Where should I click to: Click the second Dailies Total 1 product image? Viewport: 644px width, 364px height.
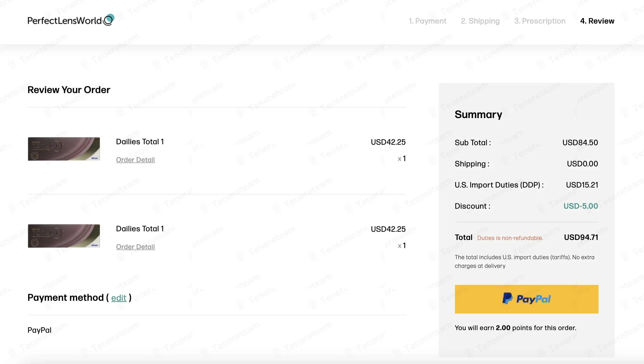[x=64, y=236]
